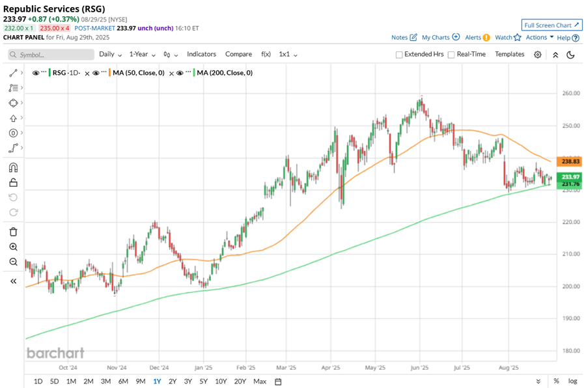This screenshot has height=388, width=588.
Task: Select the shapes drawing tool
Action: point(13,103)
